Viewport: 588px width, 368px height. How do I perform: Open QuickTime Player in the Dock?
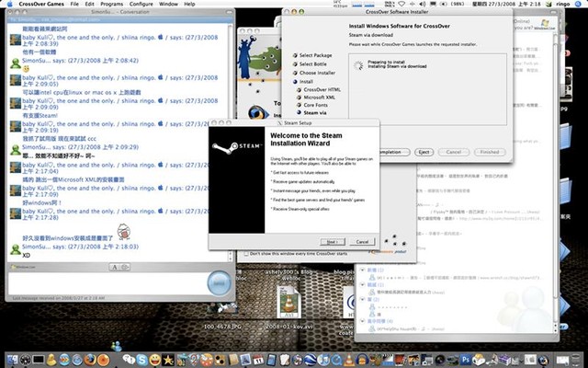pyautogui.click(x=336, y=360)
